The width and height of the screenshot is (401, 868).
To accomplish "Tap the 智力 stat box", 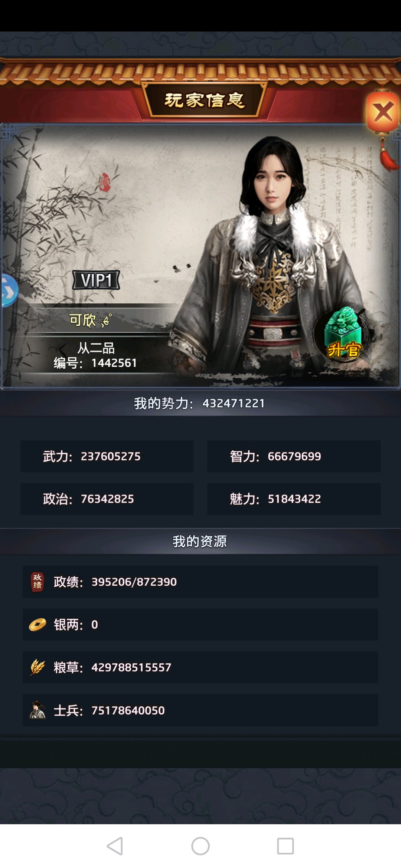I will click(x=294, y=456).
